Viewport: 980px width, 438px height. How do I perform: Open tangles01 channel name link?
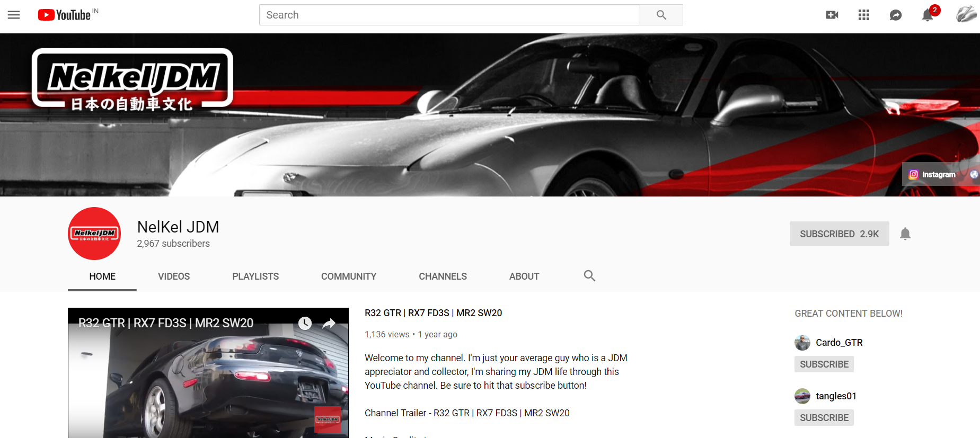836,396
